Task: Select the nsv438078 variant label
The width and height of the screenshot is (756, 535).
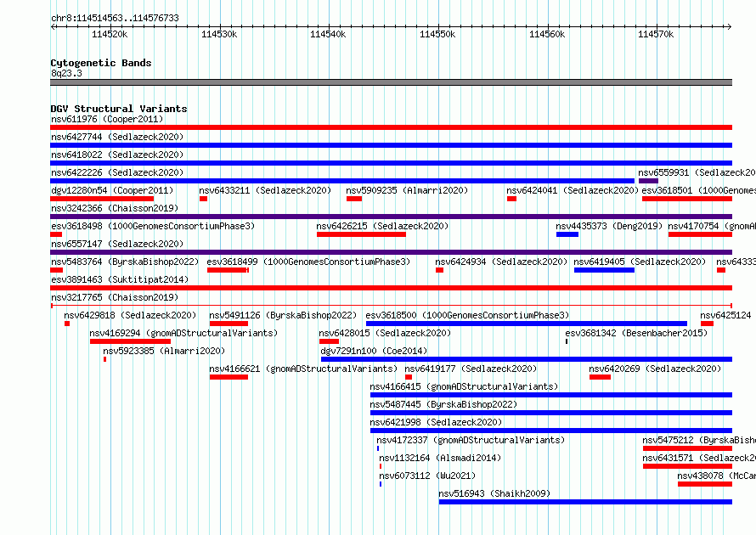Action: [716, 476]
